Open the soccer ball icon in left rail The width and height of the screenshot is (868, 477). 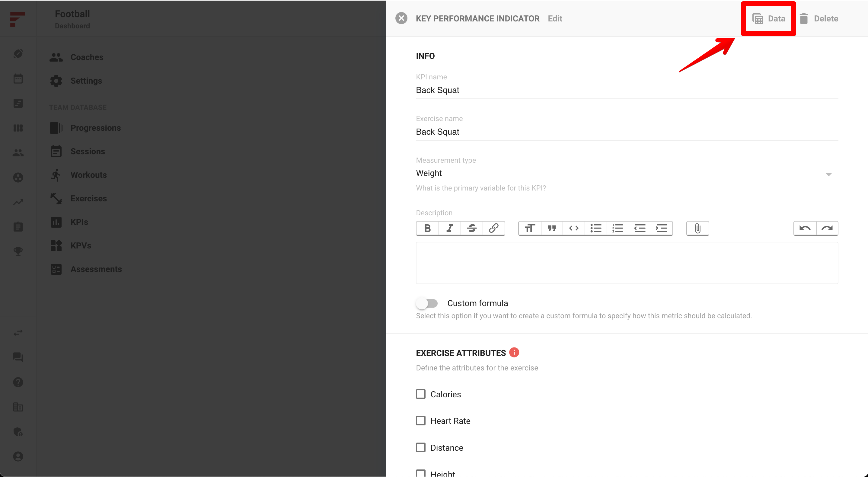coord(18,177)
